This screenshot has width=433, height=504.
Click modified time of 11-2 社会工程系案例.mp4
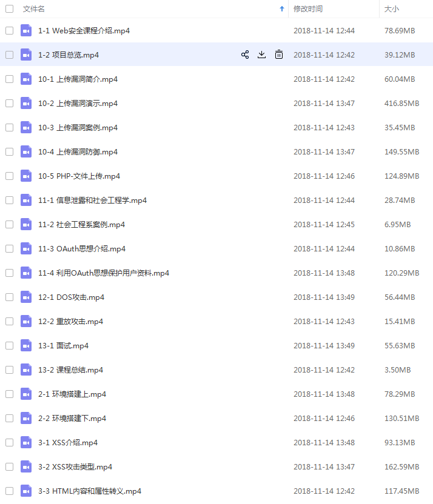click(x=324, y=225)
